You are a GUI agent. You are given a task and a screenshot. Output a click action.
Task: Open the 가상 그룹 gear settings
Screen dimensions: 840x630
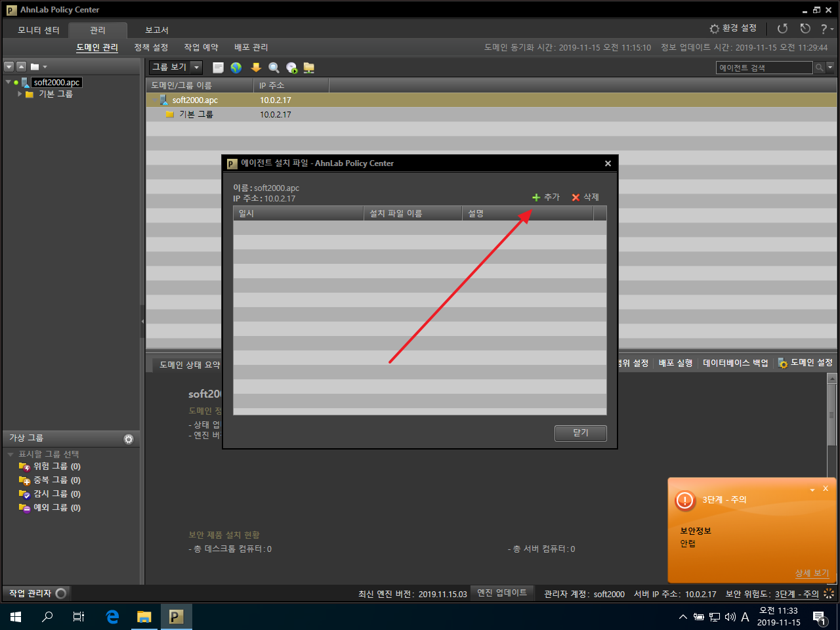coord(129,439)
